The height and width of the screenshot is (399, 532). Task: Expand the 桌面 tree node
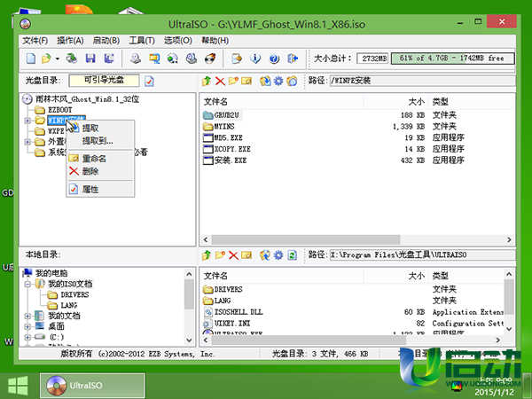coord(27,326)
